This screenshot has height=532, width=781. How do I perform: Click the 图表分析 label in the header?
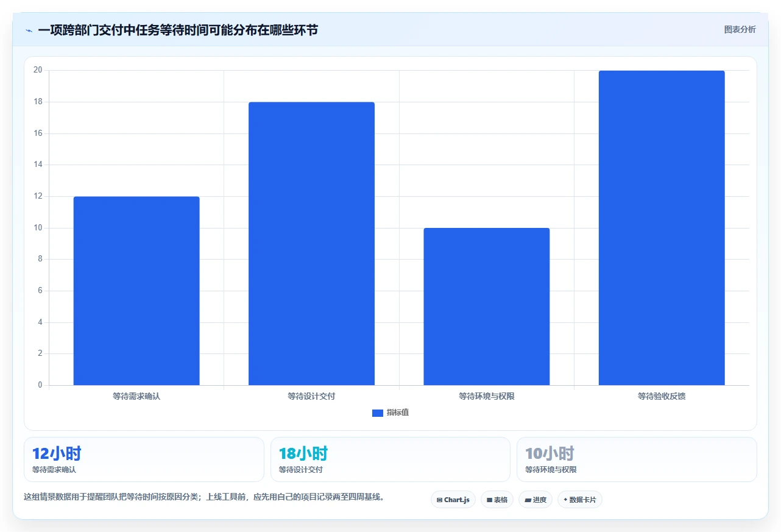pyautogui.click(x=740, y=29)
